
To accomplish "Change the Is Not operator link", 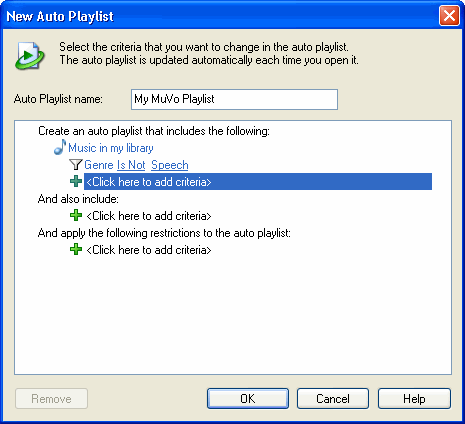I will pos(131,165).
